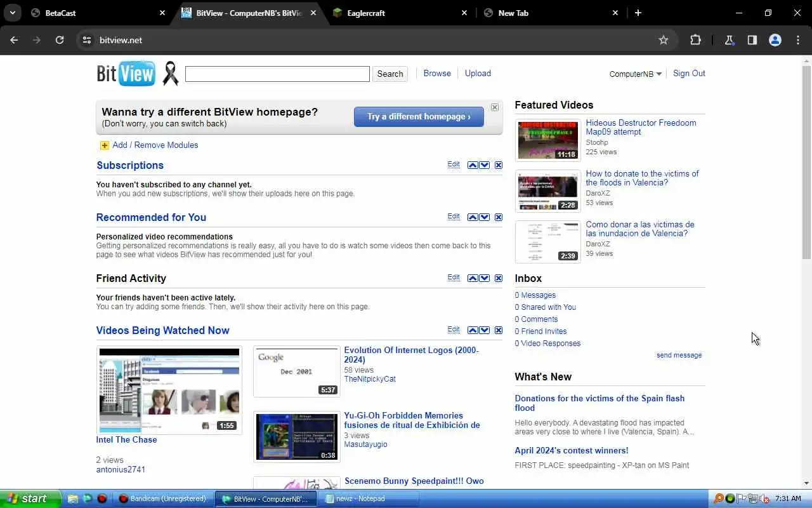The width and height of the screenshot is (812, 508).
Task: Click the BitView logo
Action: (x=126, y=74)
